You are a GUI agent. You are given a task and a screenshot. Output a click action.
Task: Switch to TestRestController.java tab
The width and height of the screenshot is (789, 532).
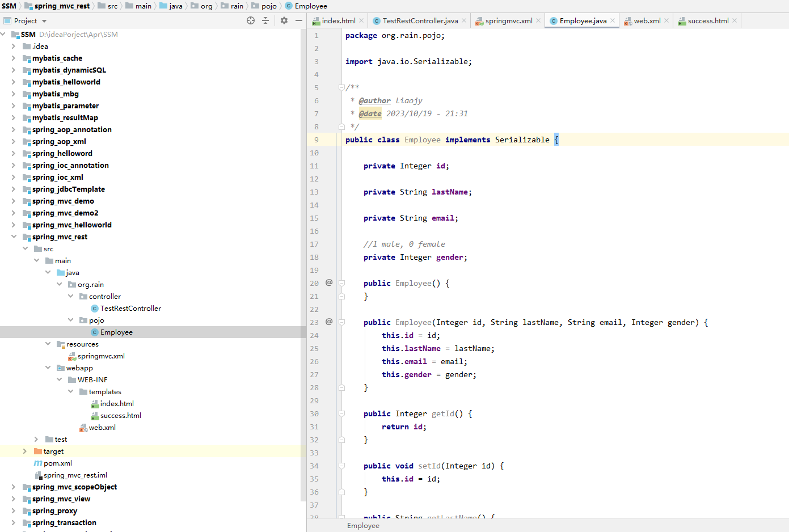point(420,21)
